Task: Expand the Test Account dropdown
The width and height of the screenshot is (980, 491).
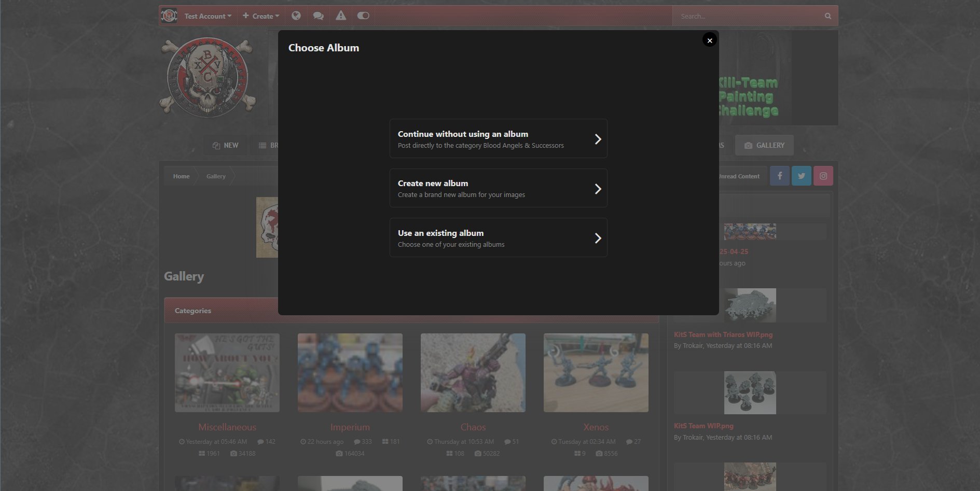Action: click(x=208, y=16)
